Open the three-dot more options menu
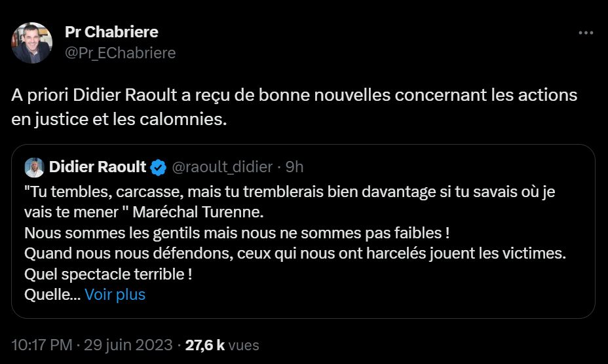608x364 pixels. (585, 33)
